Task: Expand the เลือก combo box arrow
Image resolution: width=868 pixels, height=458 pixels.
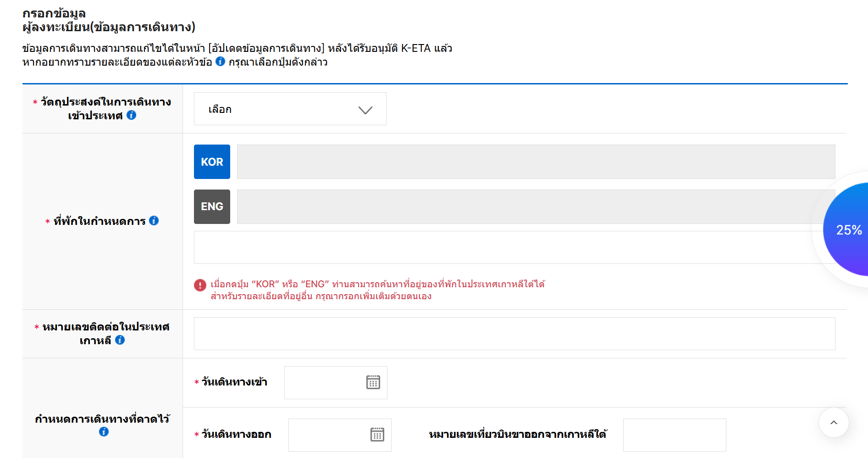Action: (365, 109)
